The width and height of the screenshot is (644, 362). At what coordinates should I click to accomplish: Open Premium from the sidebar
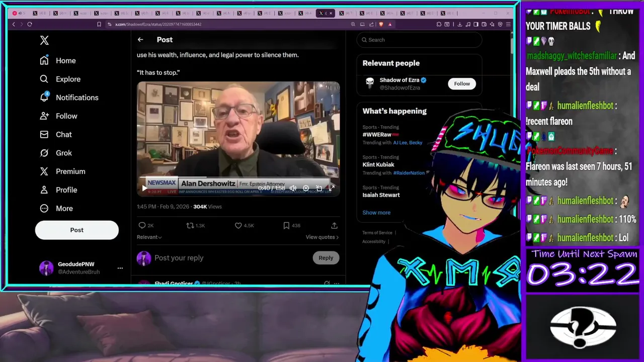coord(63,171)
